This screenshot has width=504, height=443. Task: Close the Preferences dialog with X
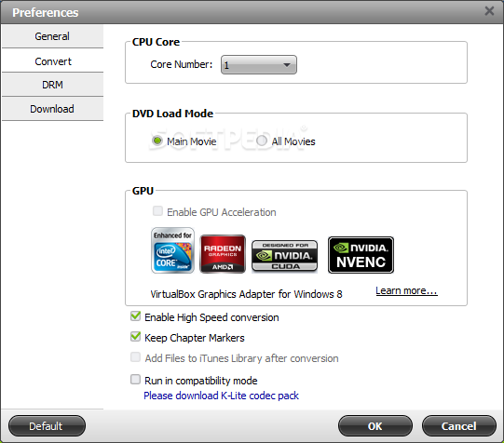pyautogui.click(x=489, y=11)
